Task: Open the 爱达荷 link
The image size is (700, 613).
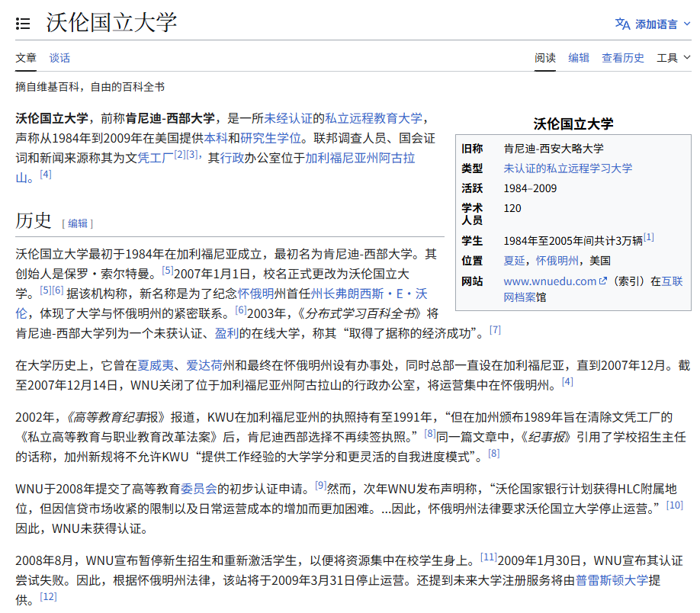Action: click(x=204, y=366)
